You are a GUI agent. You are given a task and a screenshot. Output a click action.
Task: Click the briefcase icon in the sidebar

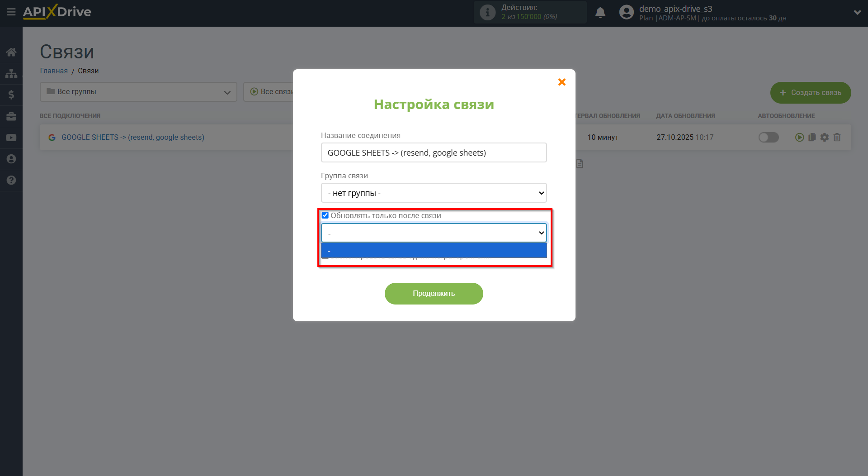coord(11,116)
